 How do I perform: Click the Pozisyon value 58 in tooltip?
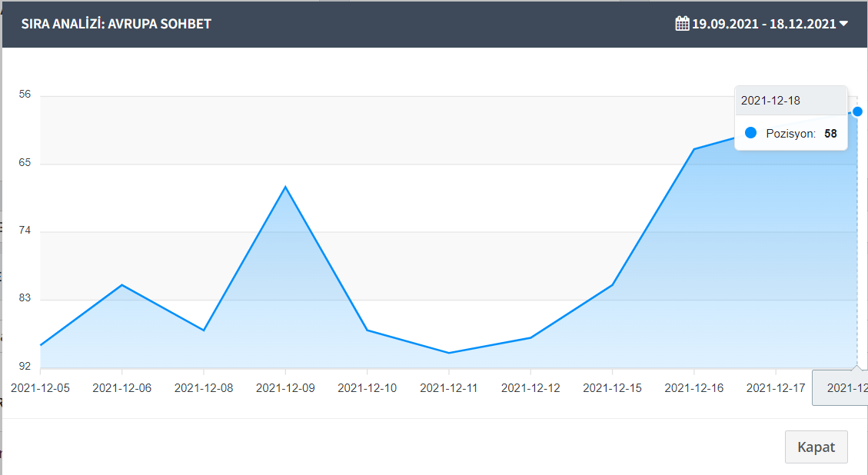(830, 134)
